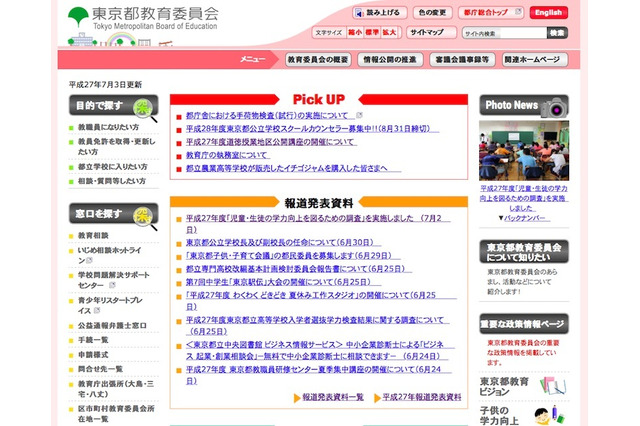Switch to English version
The height and width of the screenshot is (426, 640).
coord(549,13)
